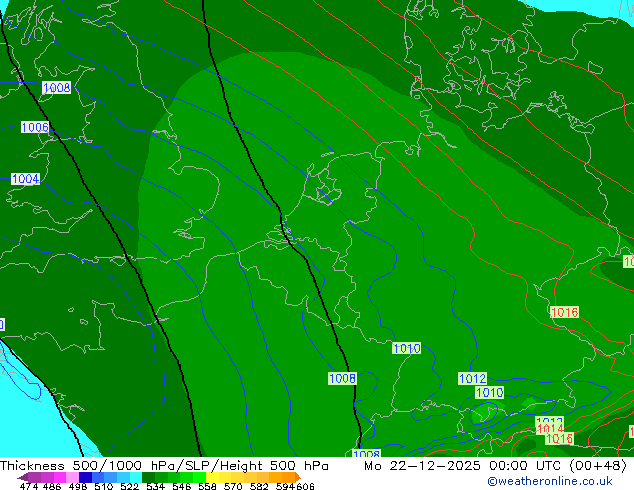Pick the bright yellow legend swatch above 558

[212, 477]
